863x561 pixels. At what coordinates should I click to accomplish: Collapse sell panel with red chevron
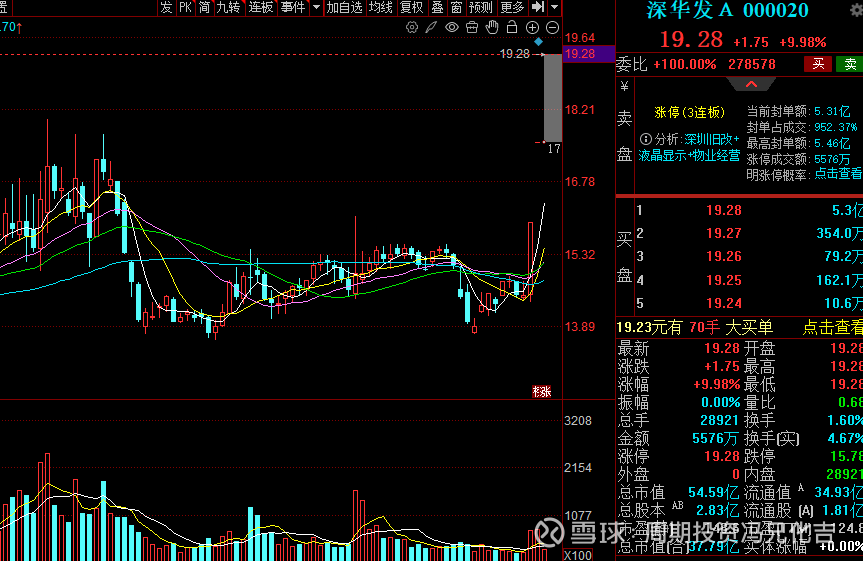coord(751,84)
